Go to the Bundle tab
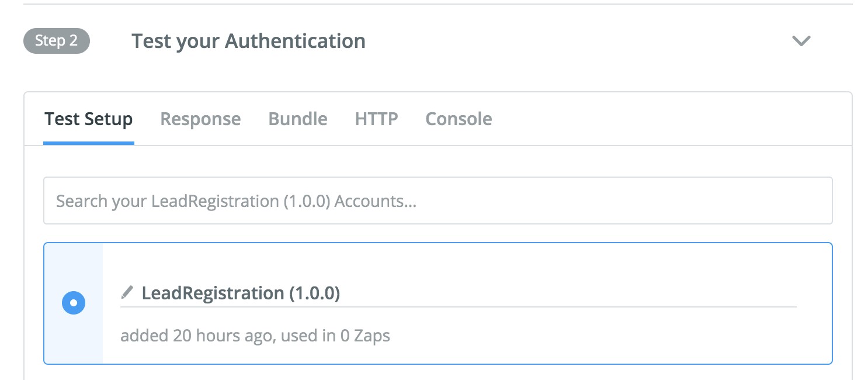 tap(297, 119)
